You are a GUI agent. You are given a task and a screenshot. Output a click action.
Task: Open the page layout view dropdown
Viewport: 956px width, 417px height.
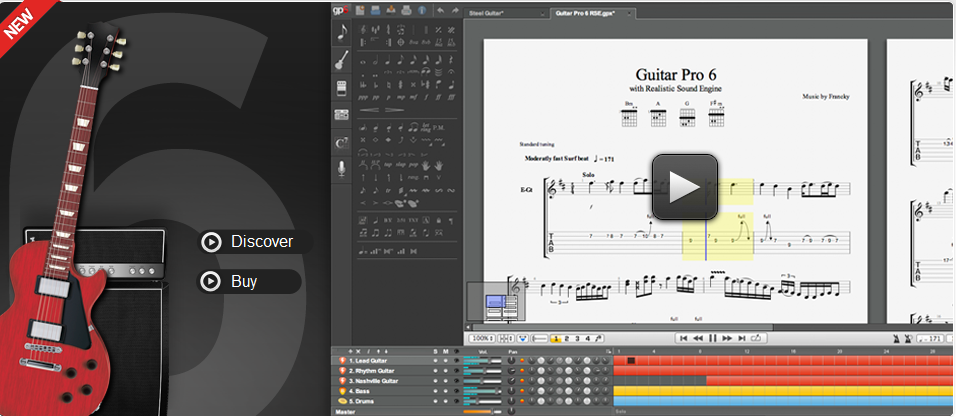pos(507,338)
